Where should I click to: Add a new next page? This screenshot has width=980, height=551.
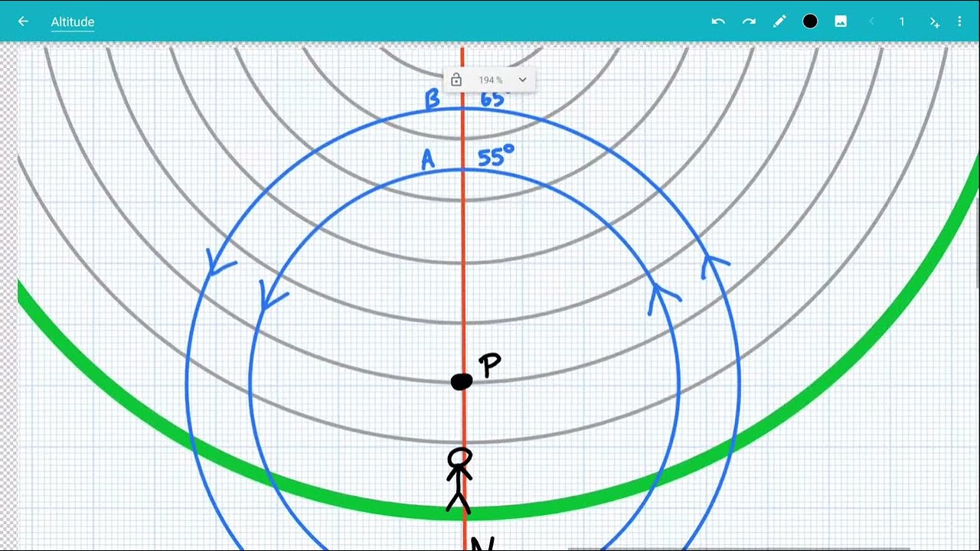[x=934, y=22]
